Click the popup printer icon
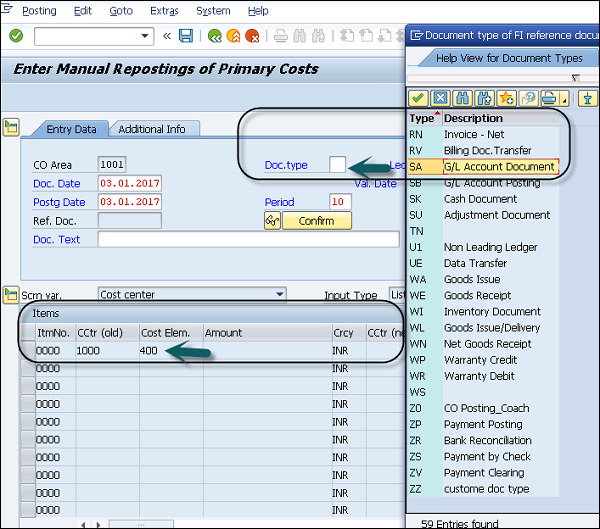Viewport: 600px width, 529px height. point(550,98)
